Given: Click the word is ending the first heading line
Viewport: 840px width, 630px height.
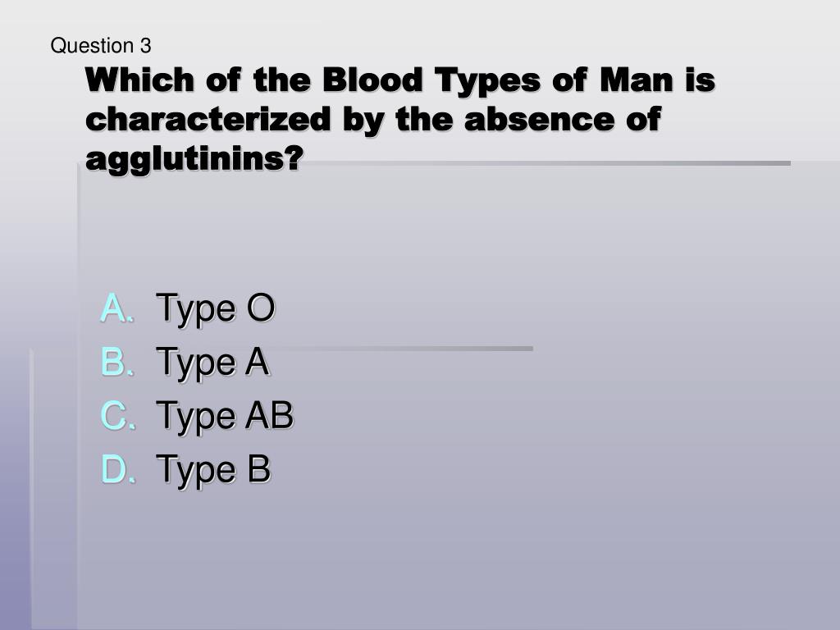Looking at the screenshot, I should pos(701,80).
